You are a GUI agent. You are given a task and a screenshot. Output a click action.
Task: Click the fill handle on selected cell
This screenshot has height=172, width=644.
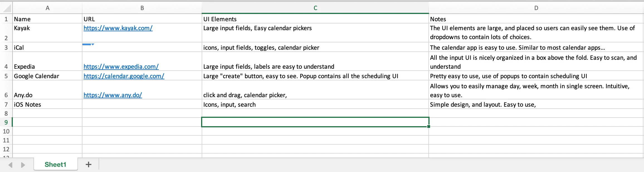pyautogui.click(x=428, y=126)
